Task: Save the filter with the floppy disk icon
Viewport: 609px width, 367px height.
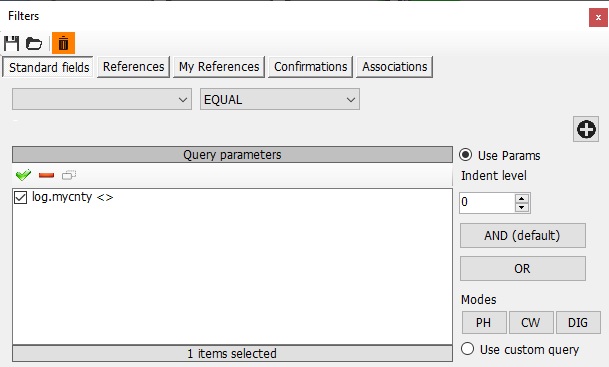Action: point(12,43)
